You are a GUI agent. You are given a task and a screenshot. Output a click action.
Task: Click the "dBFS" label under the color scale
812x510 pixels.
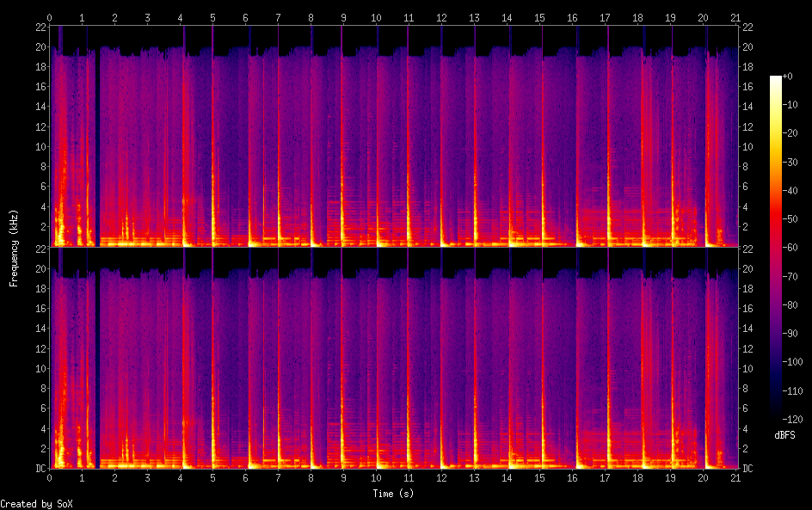pyautogui.click(x=784, y=435)
